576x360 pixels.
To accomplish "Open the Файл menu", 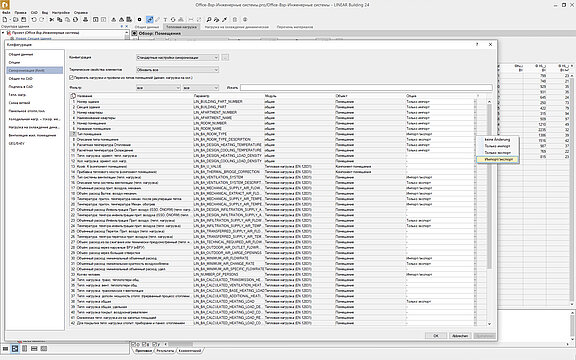I will coord(6,12).
